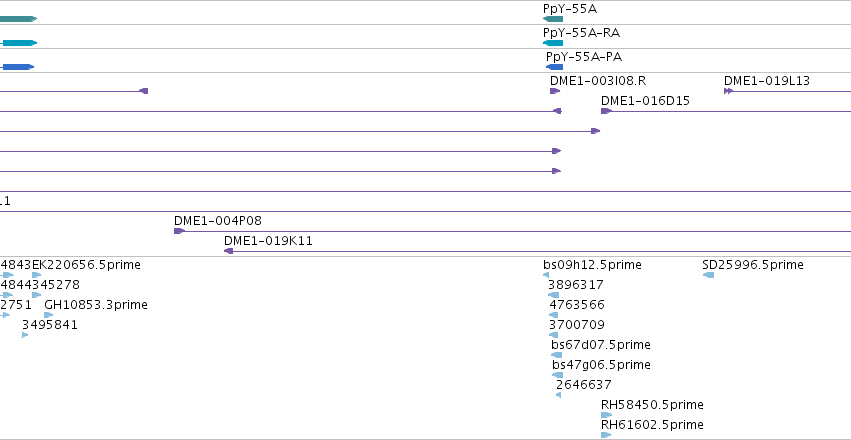Select the RH58450.5prime EST arrow

coord(606,415)
